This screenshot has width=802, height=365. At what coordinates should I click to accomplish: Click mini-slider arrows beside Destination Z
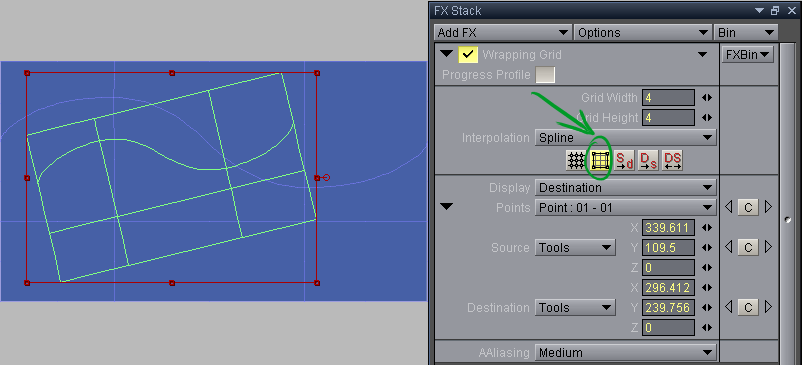(x=707, y=327)
